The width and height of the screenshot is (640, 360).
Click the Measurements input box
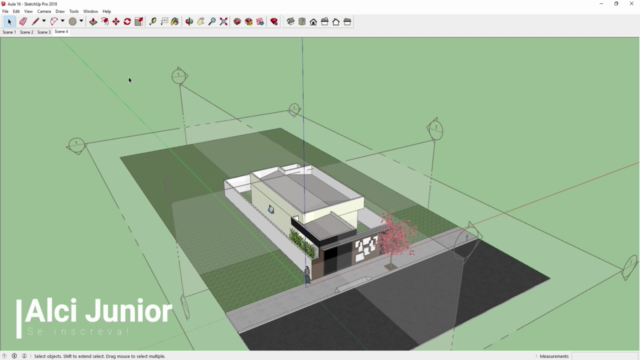pos(604,356)
